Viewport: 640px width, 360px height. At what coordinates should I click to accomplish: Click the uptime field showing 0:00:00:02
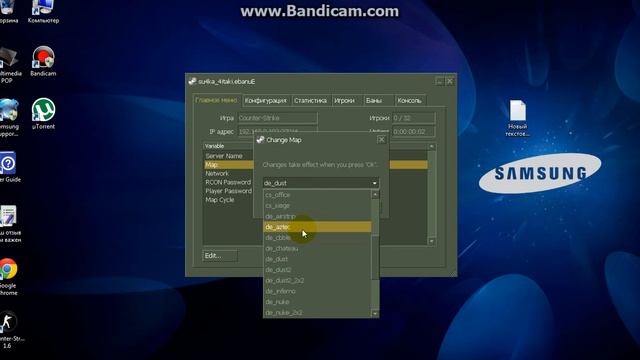point(413,131)
